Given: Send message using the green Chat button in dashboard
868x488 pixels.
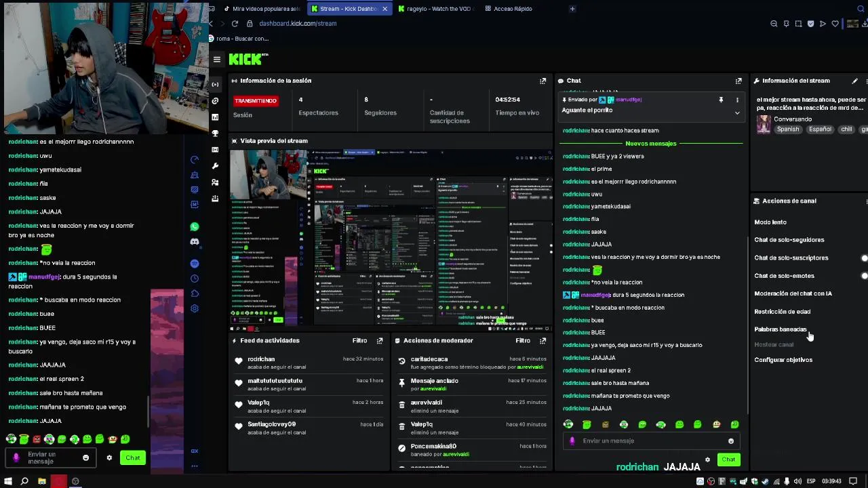Looking at the screenshot, I should pyautogui.click(x=728, y=460).
